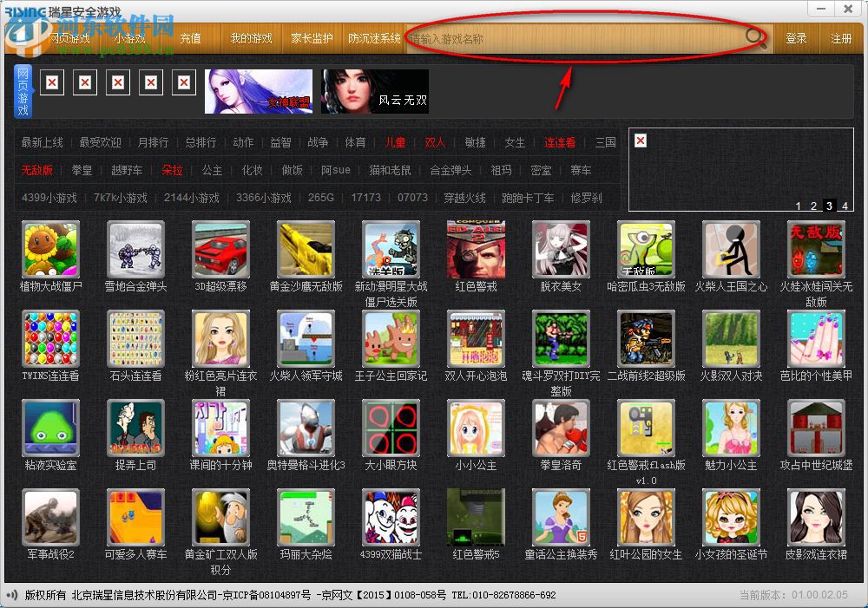
Task: Launch the 粘液实验室 green slime icon
Action: 51,428
